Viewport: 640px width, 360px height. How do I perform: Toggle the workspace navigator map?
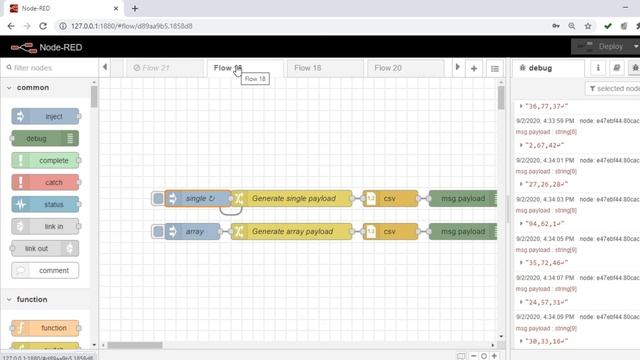point(461,356)
